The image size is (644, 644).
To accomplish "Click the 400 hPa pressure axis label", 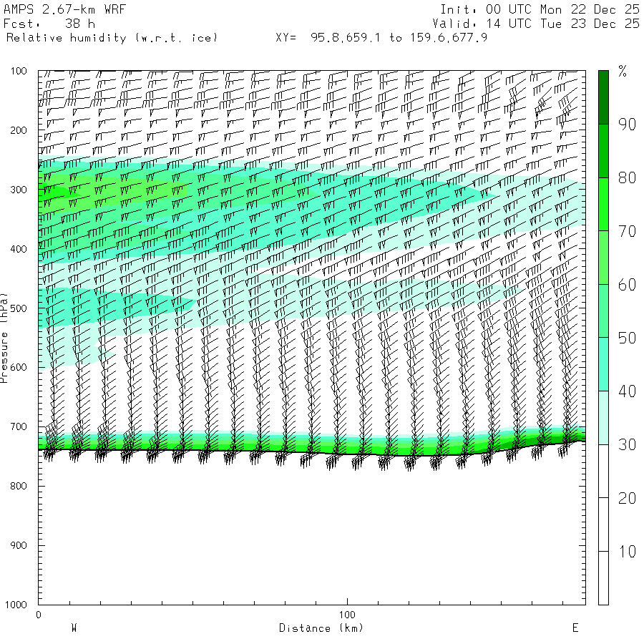I will coord(19,249).
